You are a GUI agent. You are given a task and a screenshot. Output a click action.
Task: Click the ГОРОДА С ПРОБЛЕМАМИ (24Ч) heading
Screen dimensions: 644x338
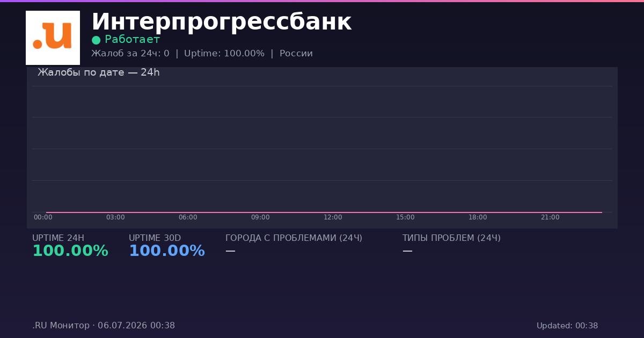coord(294,238)
